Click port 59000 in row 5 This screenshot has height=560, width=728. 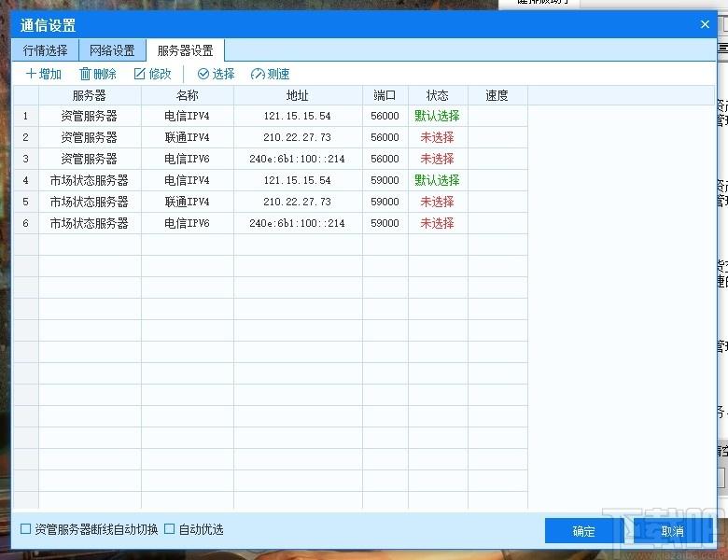coord(385,202)
